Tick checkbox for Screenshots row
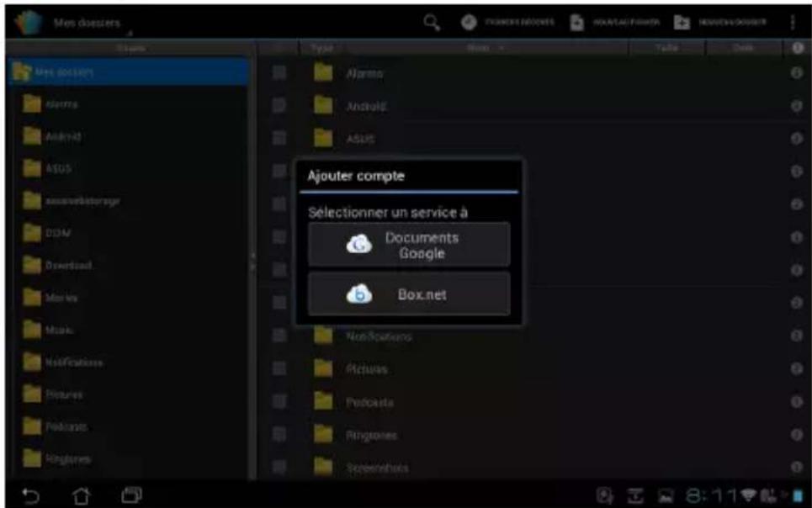 pyautogui.click(x=279, y=467)
